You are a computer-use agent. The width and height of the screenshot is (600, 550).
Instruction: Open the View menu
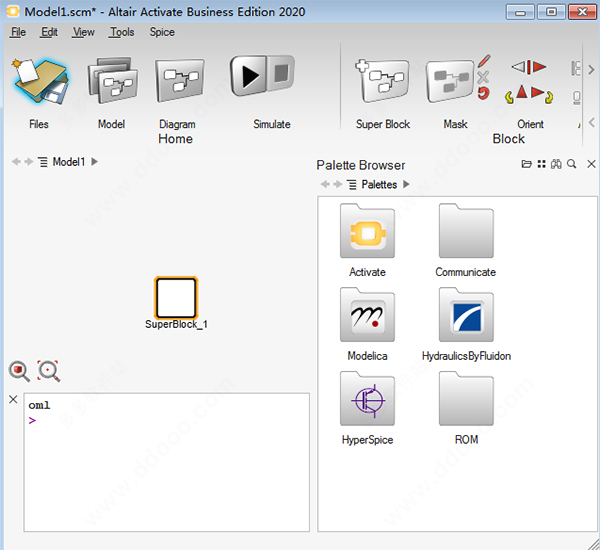click(83, 32)
